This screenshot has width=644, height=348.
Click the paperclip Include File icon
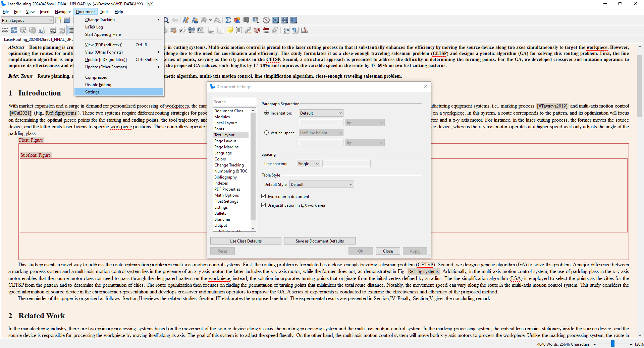pos(275,30)
